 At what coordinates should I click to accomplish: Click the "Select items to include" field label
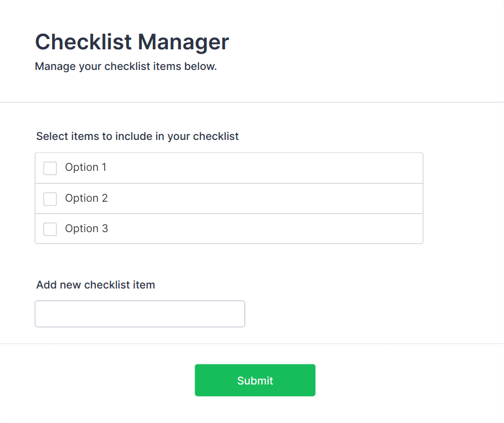click(x=137, y=136)
